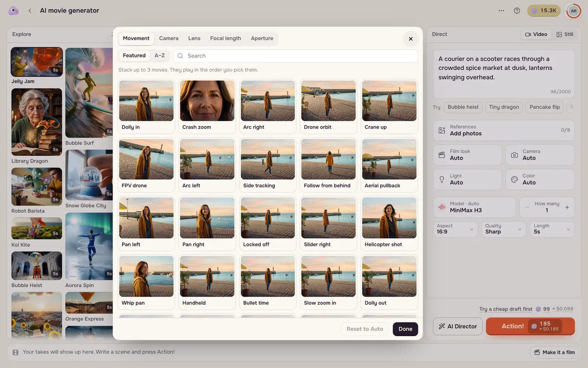The image size is (588, 368).
Task: Switch to Still mode
Action: point(565,34)
